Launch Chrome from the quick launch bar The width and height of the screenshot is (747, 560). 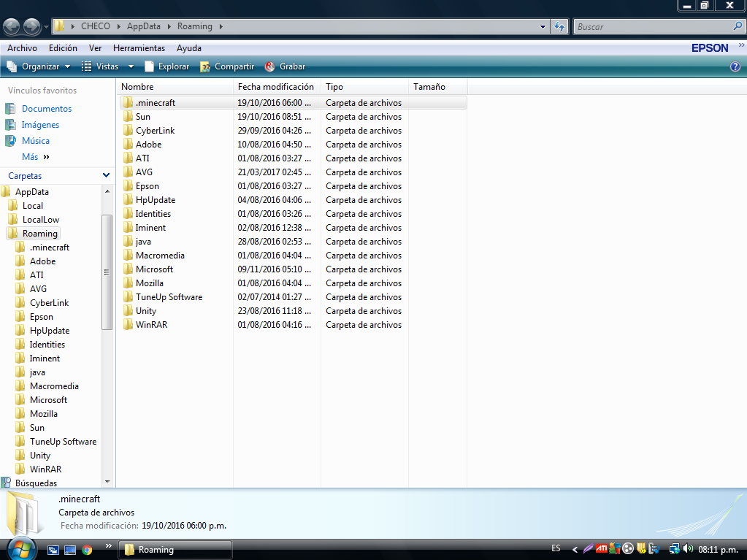pos(87,550)
